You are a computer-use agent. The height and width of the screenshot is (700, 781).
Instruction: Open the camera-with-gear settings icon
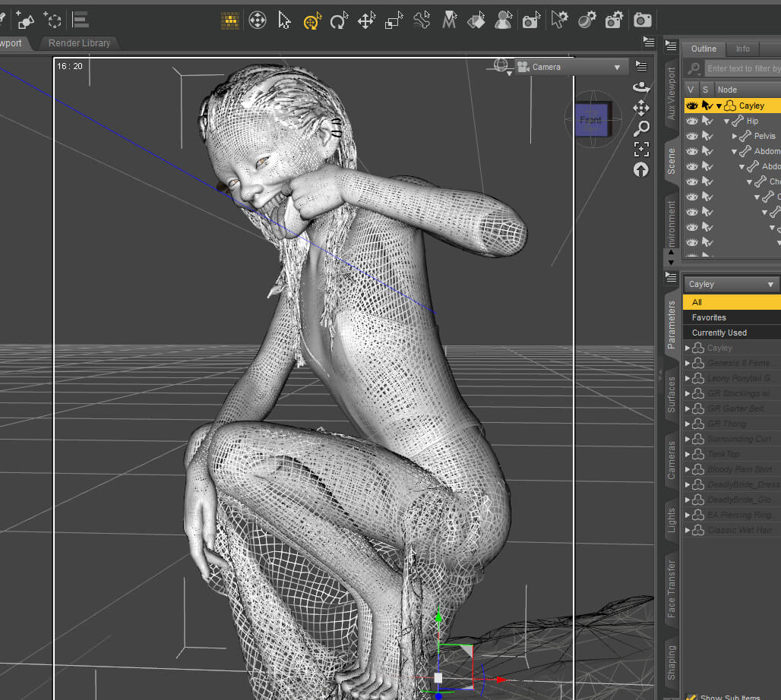click(x=614, y=20)
